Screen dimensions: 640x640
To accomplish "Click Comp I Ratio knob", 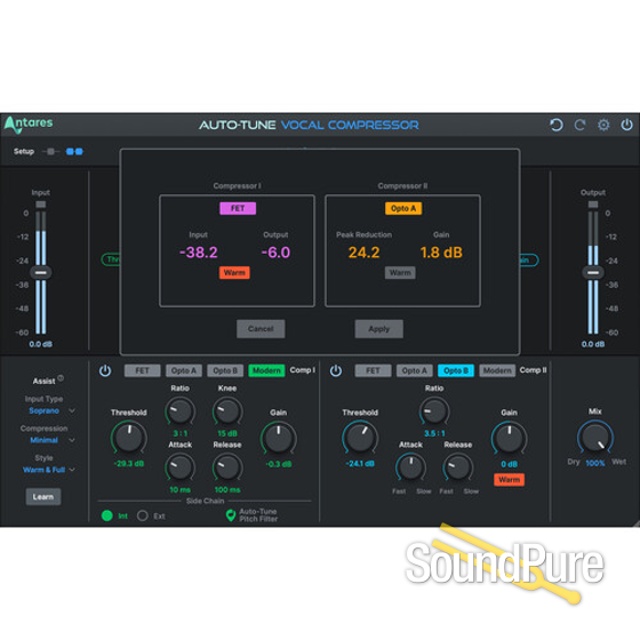I will pos(180,411).
